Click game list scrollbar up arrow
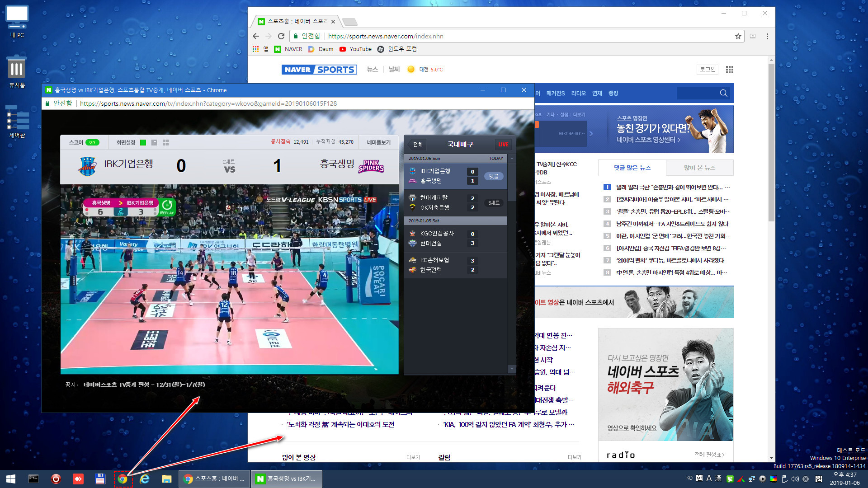This screenshot has width=868, height=488. [512, 159]
